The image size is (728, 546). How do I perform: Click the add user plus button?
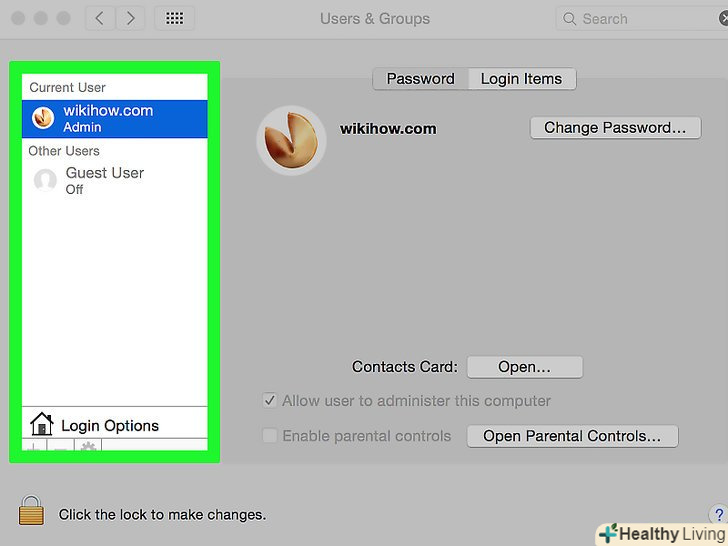click(x=35, y=446)
